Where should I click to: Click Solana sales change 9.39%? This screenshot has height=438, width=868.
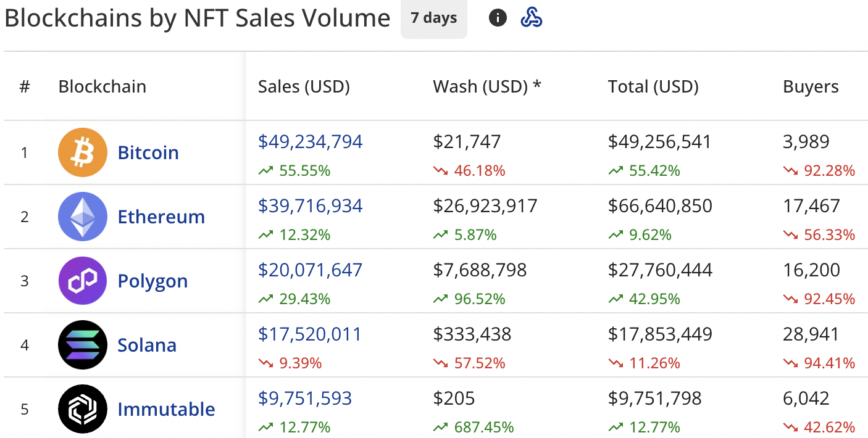tap(290, 363)
